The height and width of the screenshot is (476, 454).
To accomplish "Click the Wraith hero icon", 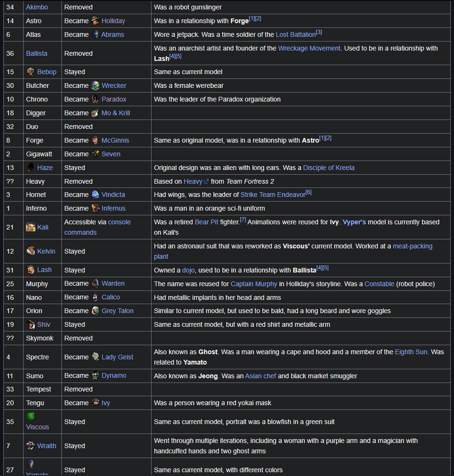I will 31,446.
